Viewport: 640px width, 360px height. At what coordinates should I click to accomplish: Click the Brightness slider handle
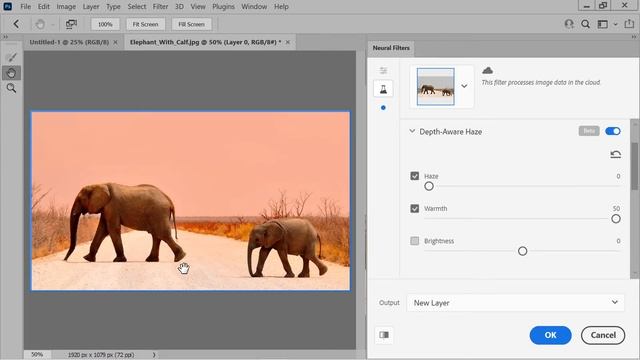click(x=522, y=251)
